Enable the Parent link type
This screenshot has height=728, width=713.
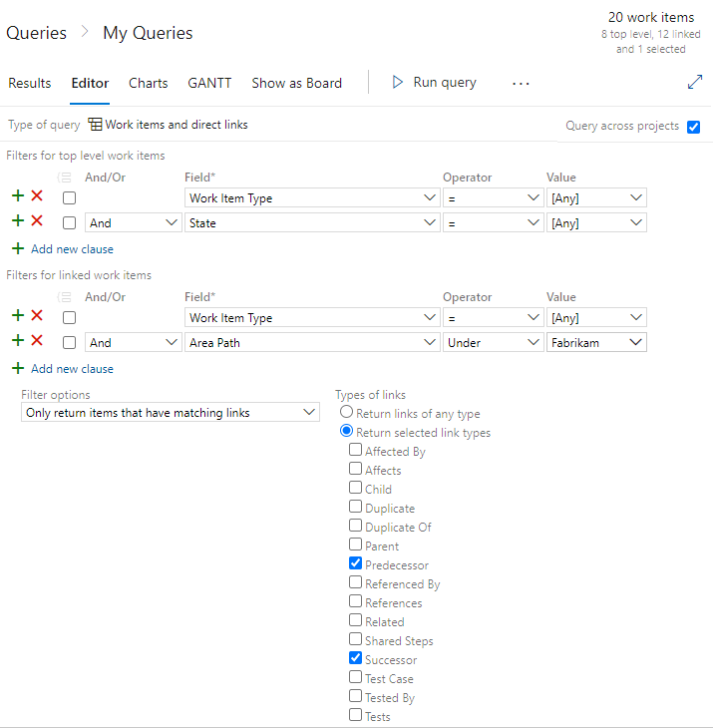tap(356, 545)
